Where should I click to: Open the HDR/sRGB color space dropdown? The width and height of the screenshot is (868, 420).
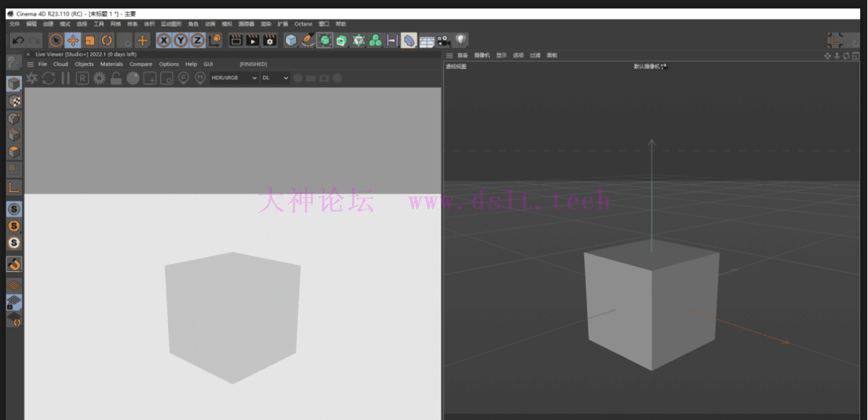(x=234, y=78)
